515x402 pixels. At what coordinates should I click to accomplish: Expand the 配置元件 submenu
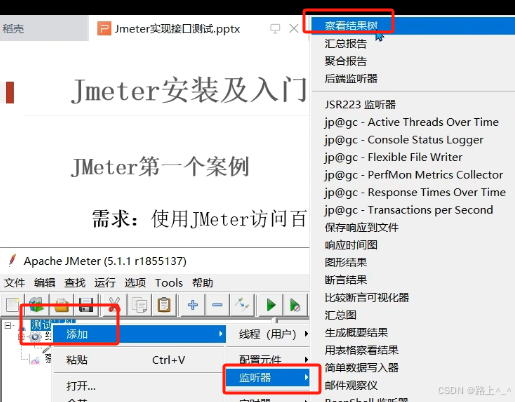pyautogui.click(x=268, y=359)
